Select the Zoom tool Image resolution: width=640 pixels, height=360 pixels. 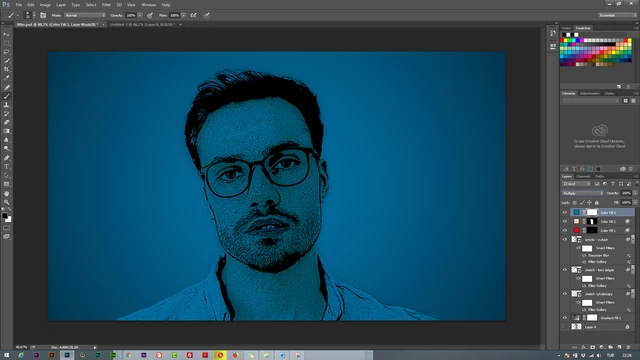coord(6,202)
